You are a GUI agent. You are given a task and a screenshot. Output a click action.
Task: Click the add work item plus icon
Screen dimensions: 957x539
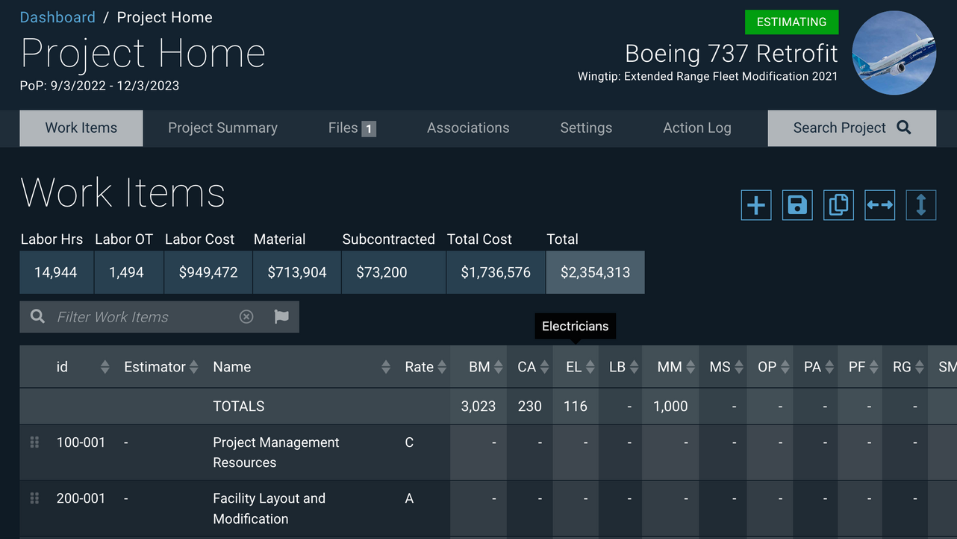tap(756, 205)
